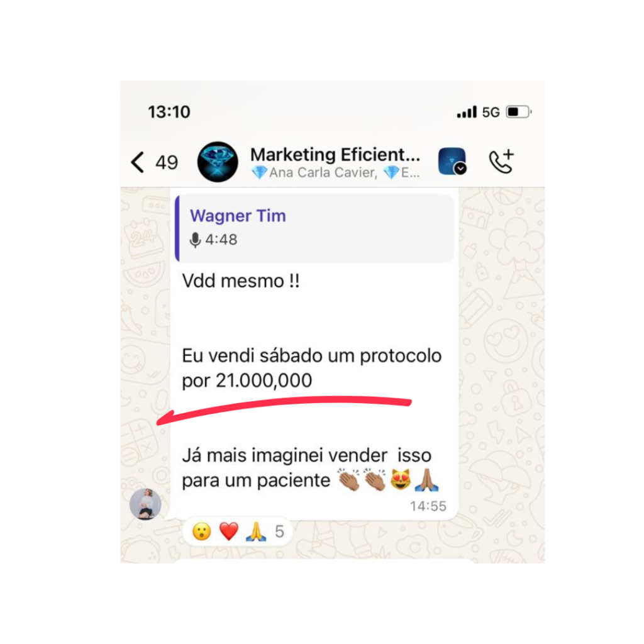This screenshot has width=644, height=644.
Task: Tap the back arrow beside 49
Action: coord(138,162)
